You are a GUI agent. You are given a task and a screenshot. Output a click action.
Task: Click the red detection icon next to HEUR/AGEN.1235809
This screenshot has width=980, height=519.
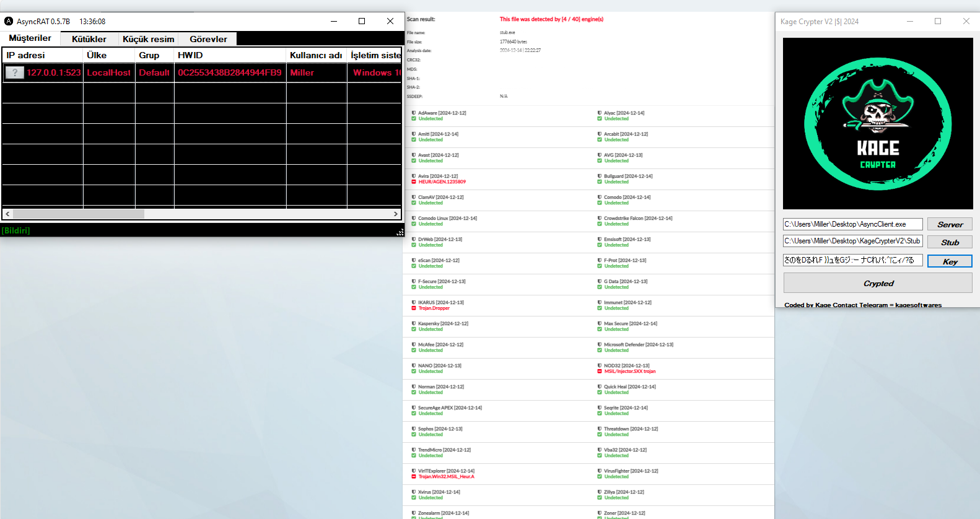click(x=414, y=181)
